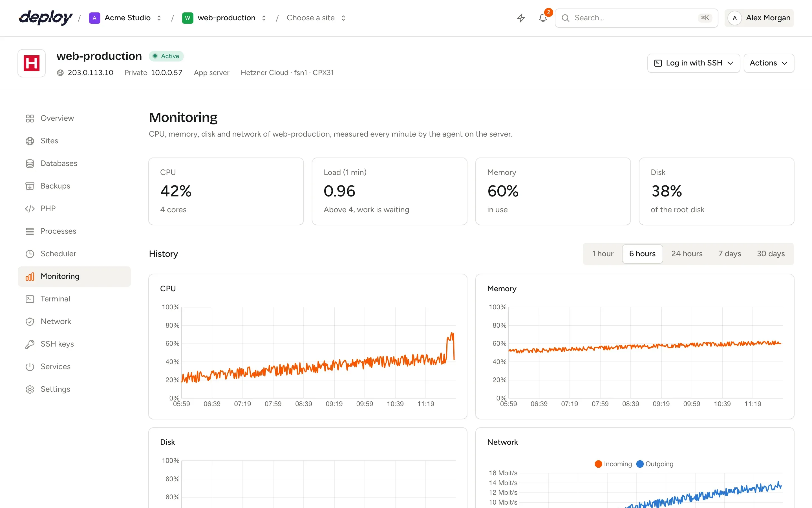Open the Databases page link
Screen dimensions: 812x508
coord(74,163)
